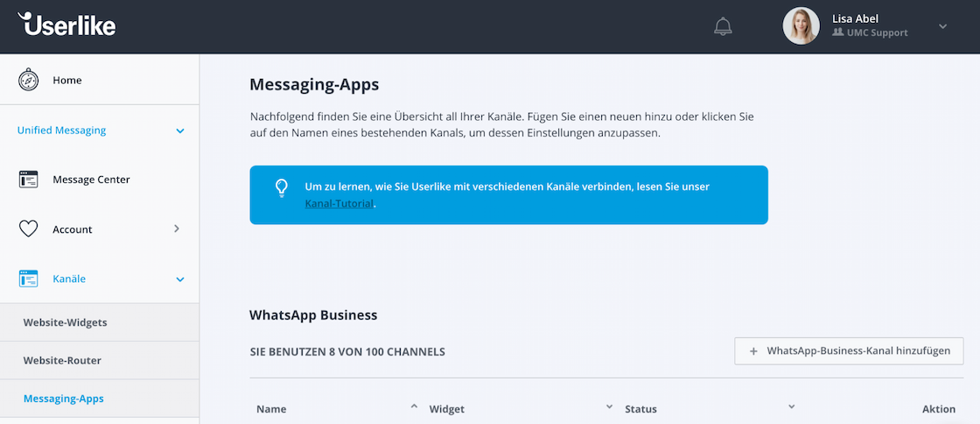The width and height of the screenshot is (980, 424).
Task: Click the Message Center icon
Action: [28, 180]
